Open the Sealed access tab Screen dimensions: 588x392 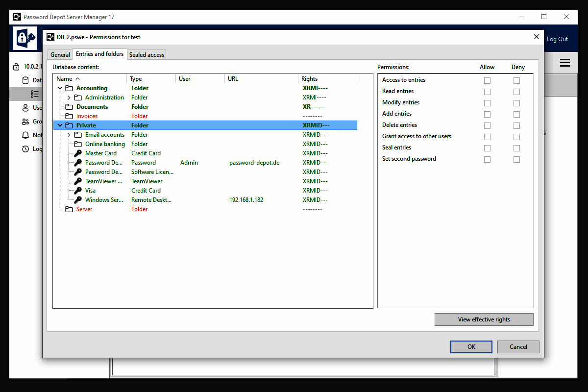click(147, 55)
